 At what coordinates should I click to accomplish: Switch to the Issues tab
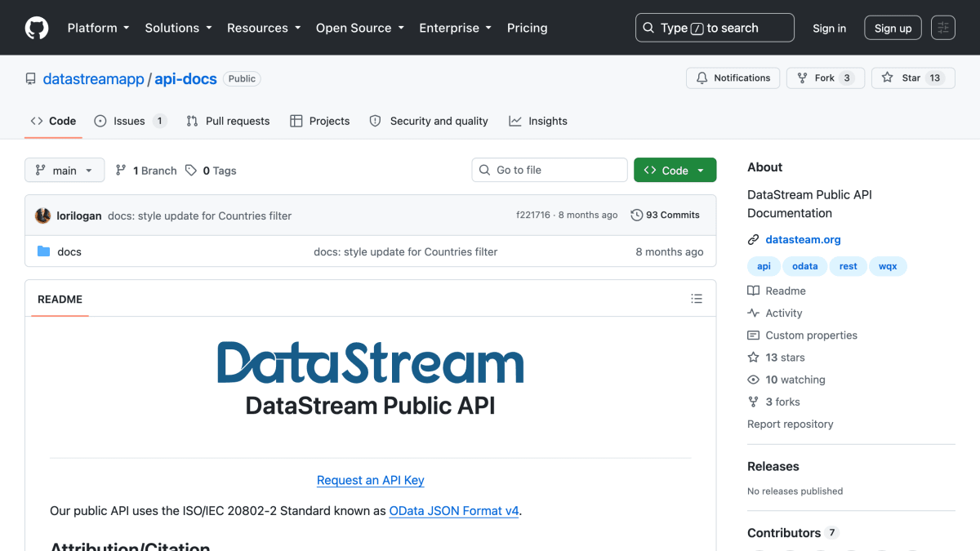tap(130, 121)
